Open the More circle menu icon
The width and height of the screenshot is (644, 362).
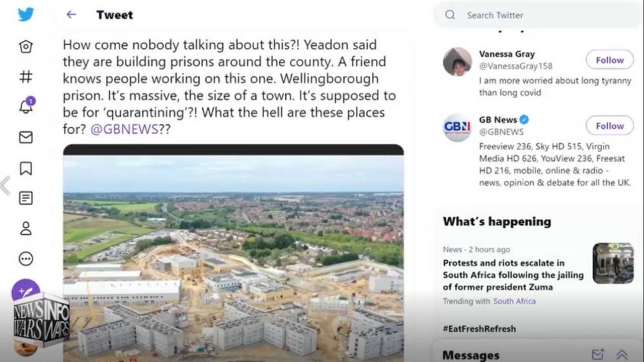point(26,259)
